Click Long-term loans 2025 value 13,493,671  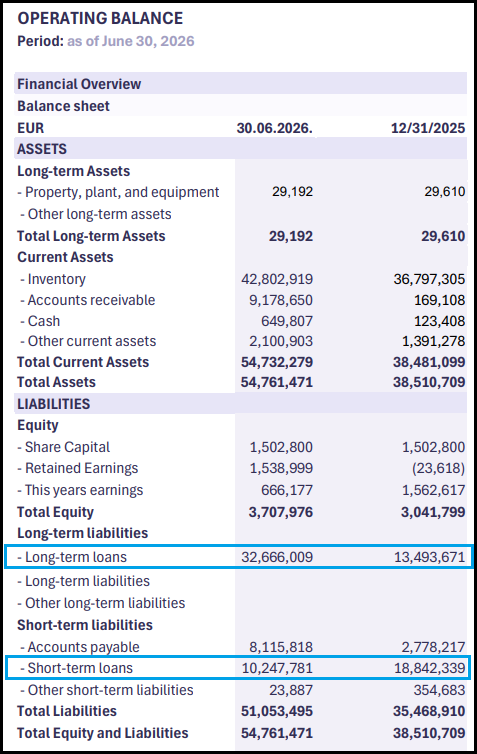click(x=430, y=557)
